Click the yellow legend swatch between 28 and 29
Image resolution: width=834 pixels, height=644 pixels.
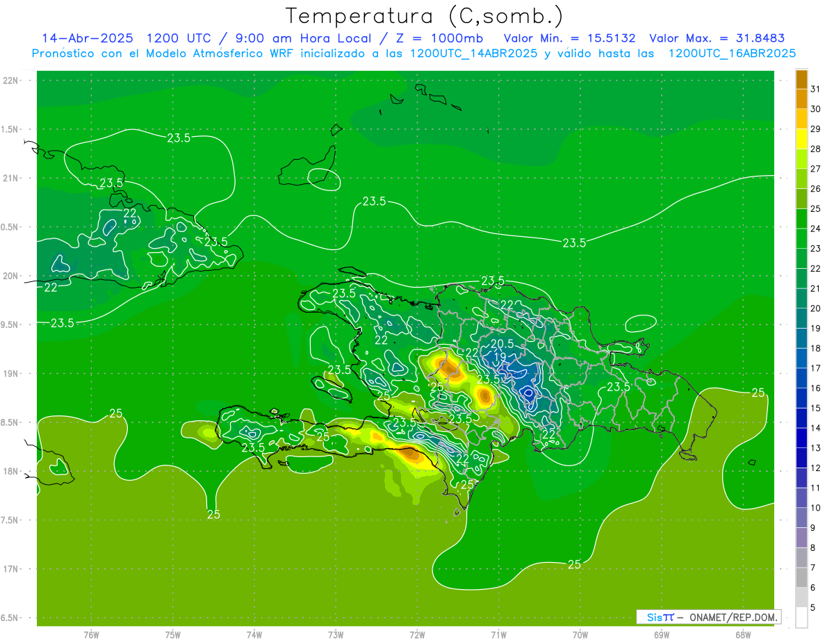(801, 139)
